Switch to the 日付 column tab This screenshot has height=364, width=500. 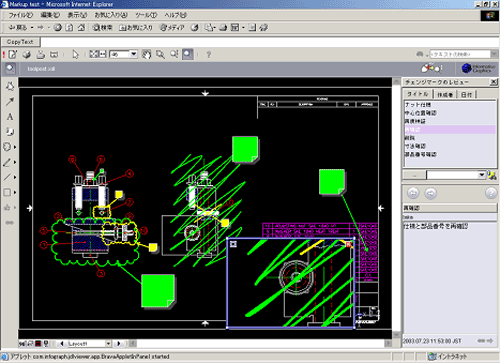point(466,95)
